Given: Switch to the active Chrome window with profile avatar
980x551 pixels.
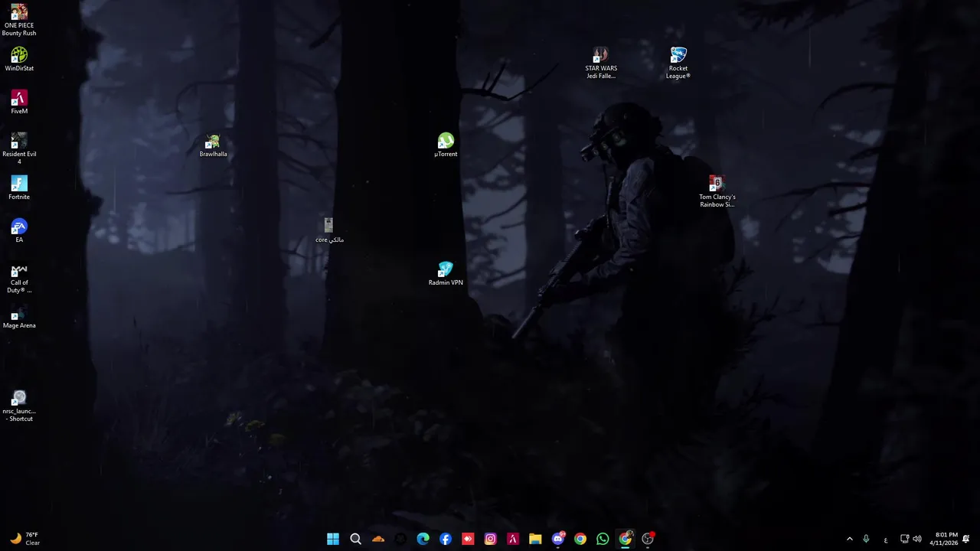Looking at the screenshot, I should [x=626, y=539].
